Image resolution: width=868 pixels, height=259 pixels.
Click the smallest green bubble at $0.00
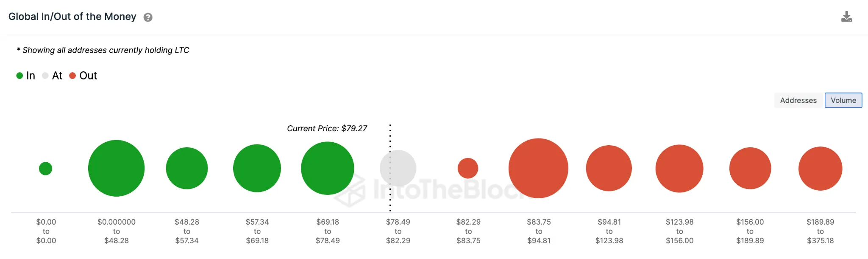pyautogui.click(x=45, y=169)
